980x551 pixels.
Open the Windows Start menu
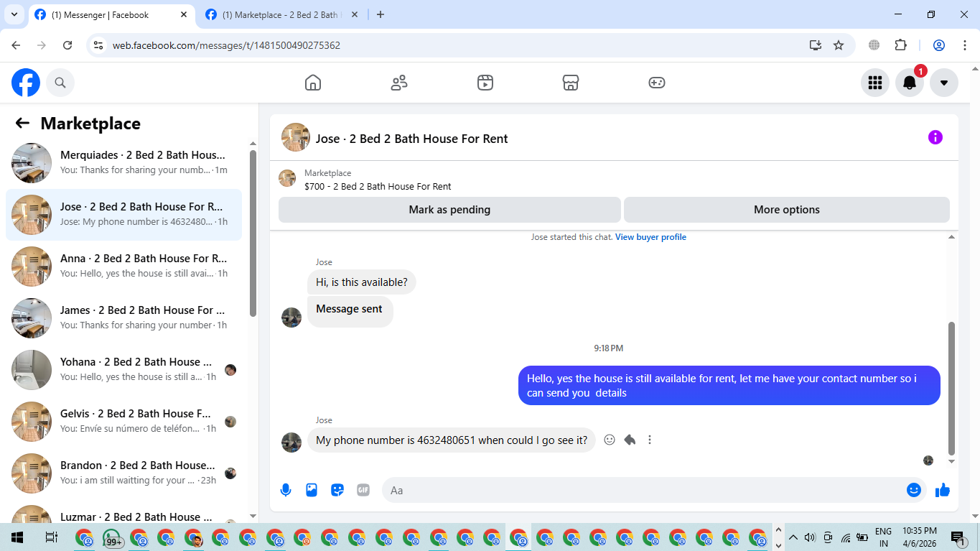(17, 537)
